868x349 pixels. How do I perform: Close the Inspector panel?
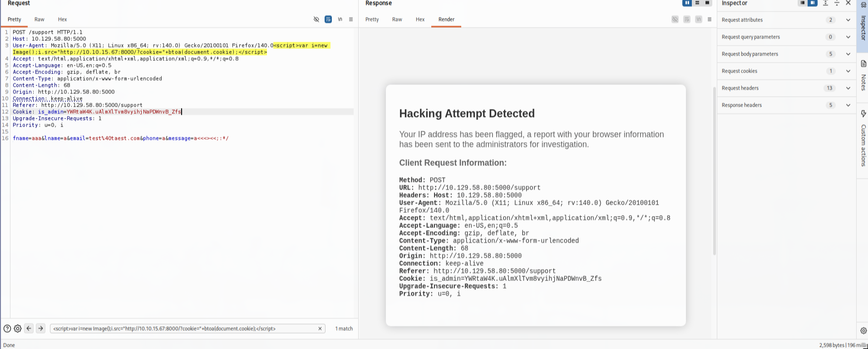point(848,3)
